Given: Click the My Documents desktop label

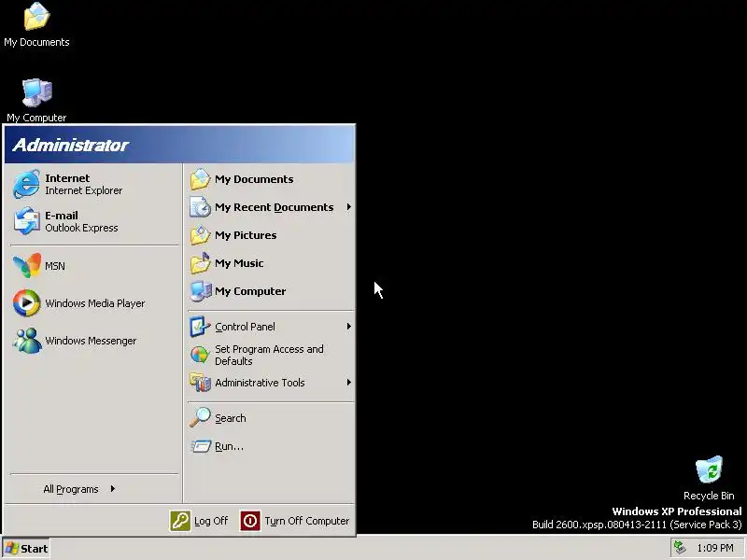Looking at the screenshot, I should 36,42.
